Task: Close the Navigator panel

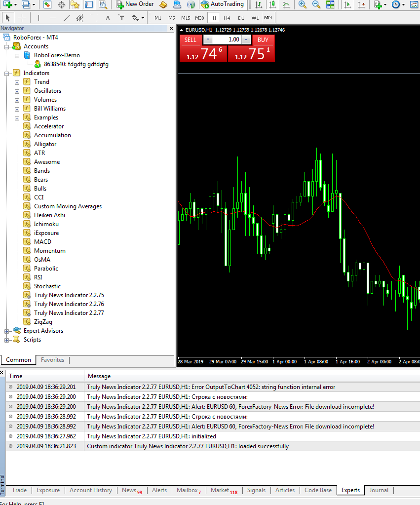Action: point(171,28)
